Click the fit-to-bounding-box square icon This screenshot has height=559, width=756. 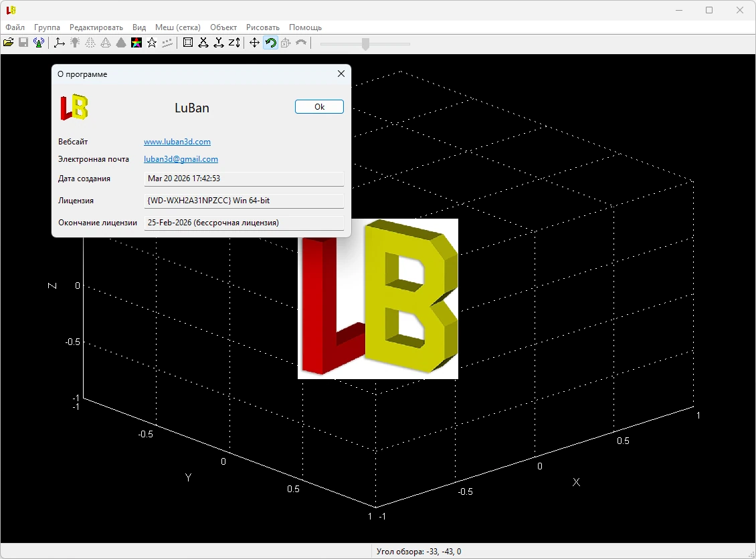click(188, 43)
